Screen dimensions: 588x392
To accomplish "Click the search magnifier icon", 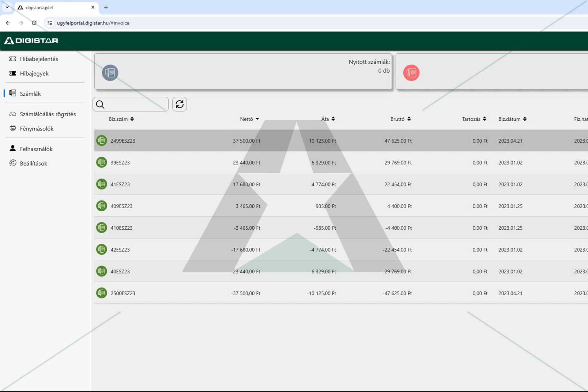I will [100, 104].
